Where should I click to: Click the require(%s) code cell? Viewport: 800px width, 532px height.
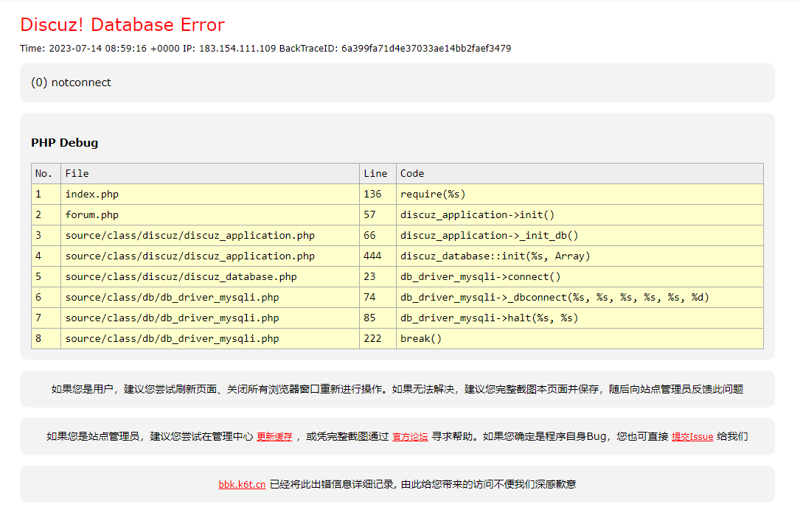[x=433, y=195]
